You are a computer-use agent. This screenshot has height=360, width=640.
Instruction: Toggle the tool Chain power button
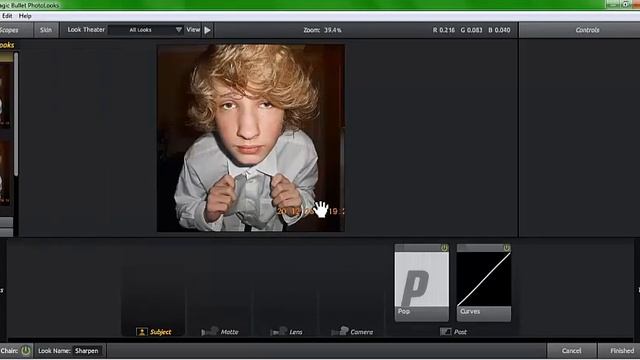(x=26, y=351)
